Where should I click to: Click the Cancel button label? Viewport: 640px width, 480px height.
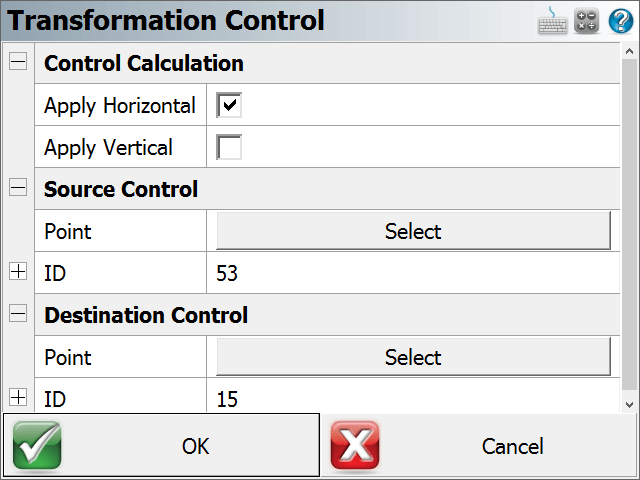click(513, 446)
